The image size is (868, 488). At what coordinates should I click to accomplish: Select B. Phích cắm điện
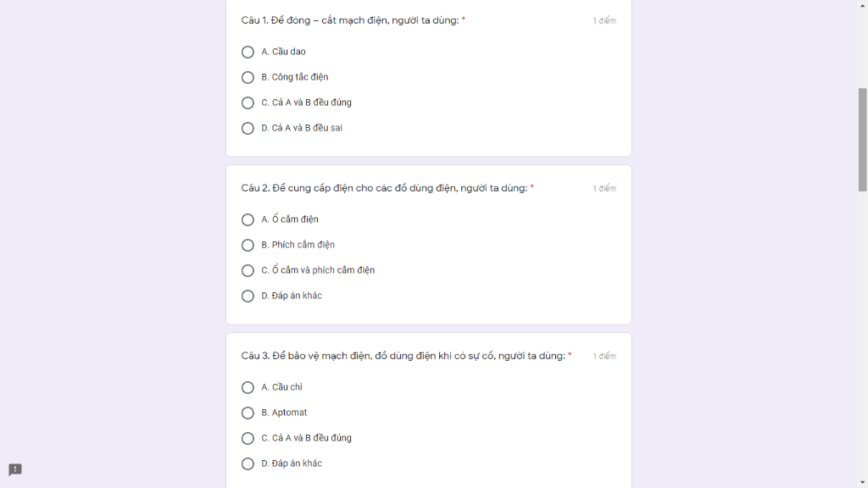pos(248,245)
